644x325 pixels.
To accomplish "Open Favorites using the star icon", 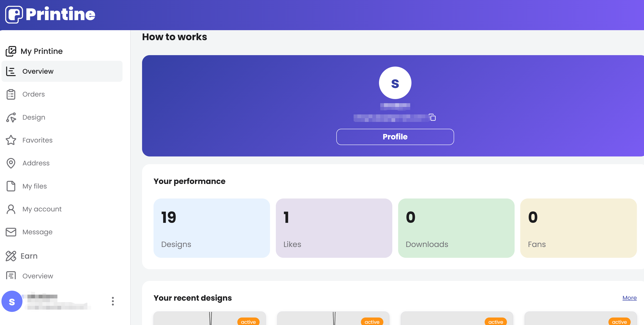I will [x=11, y=140].
